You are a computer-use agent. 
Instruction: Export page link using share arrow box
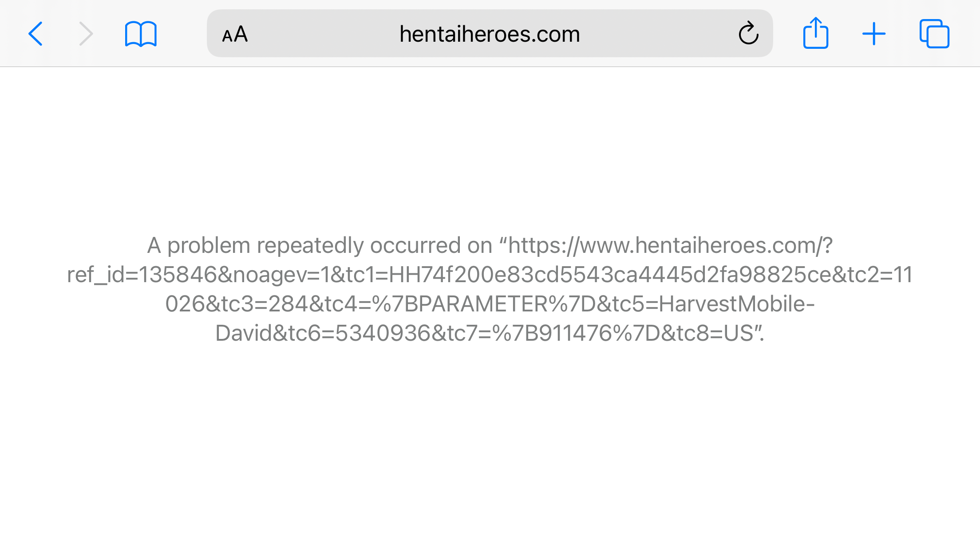816,33
